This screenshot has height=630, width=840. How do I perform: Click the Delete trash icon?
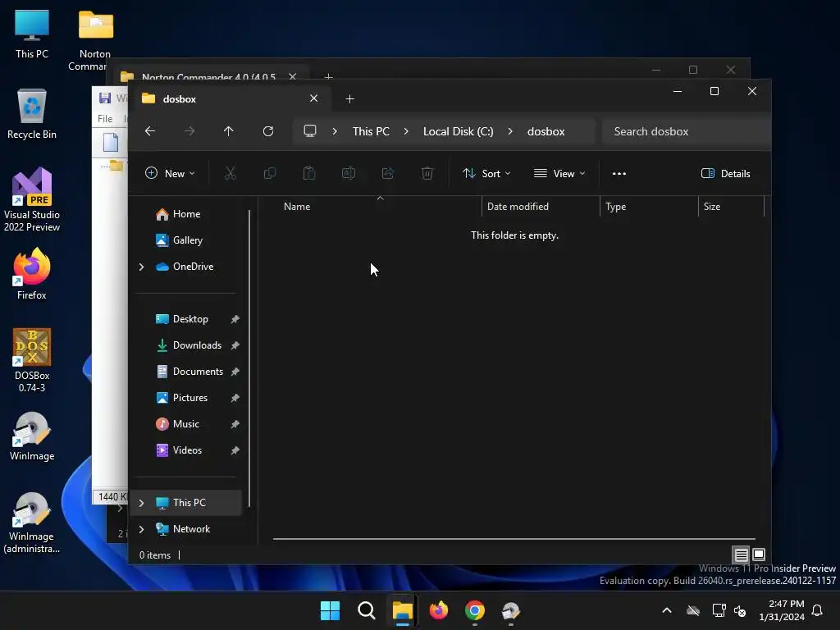coord(427,174)
